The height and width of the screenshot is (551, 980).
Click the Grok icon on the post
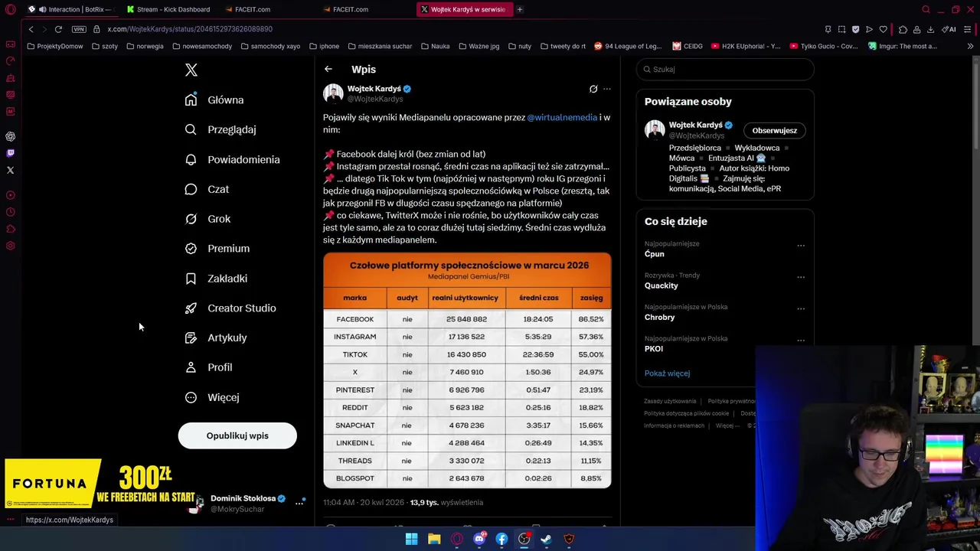pos(593,89)
